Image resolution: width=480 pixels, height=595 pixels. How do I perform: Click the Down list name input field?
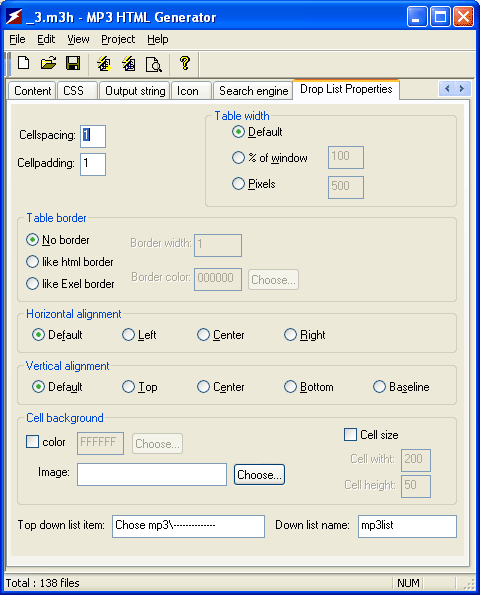point(407,526)
